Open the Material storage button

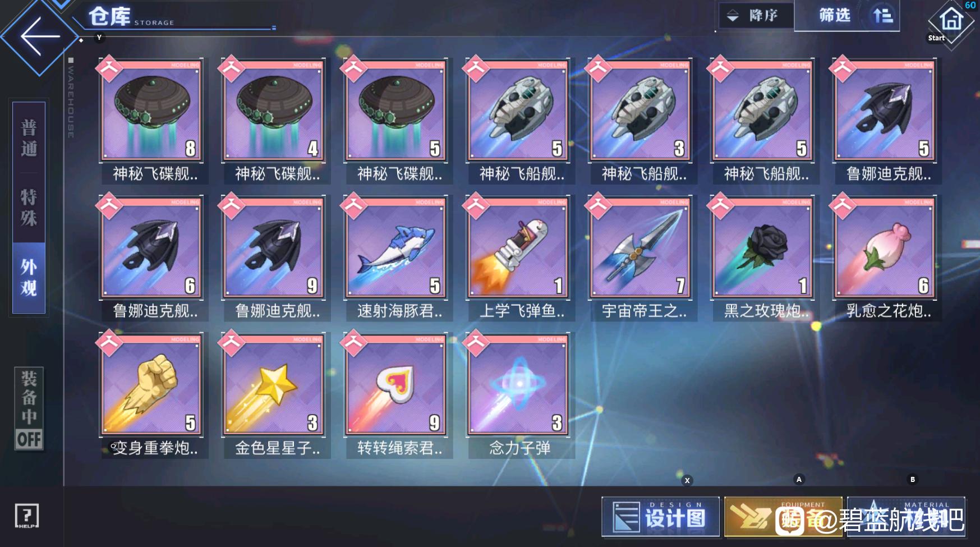(x=906, y=517)
